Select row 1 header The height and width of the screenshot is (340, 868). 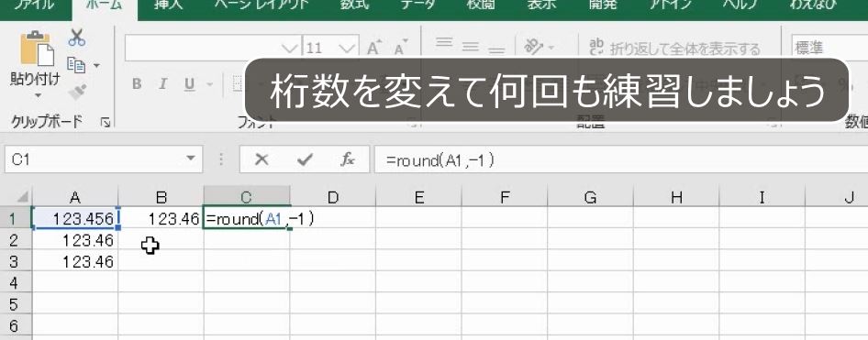click(16, 219)
